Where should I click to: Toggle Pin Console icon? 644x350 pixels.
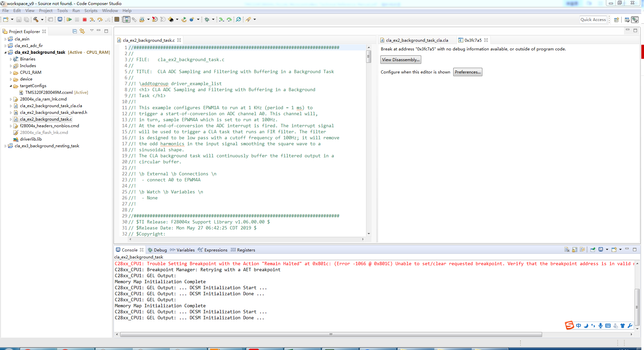point(593,250)
